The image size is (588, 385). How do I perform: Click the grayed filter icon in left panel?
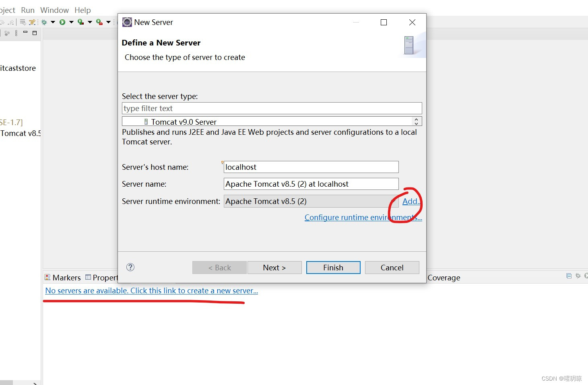click(x=7, y=33)
